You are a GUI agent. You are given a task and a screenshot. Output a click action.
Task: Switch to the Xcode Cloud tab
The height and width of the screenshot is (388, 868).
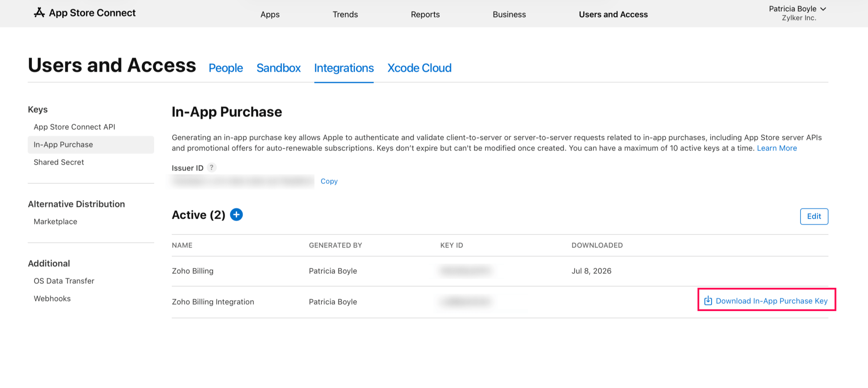coord(419,68)
